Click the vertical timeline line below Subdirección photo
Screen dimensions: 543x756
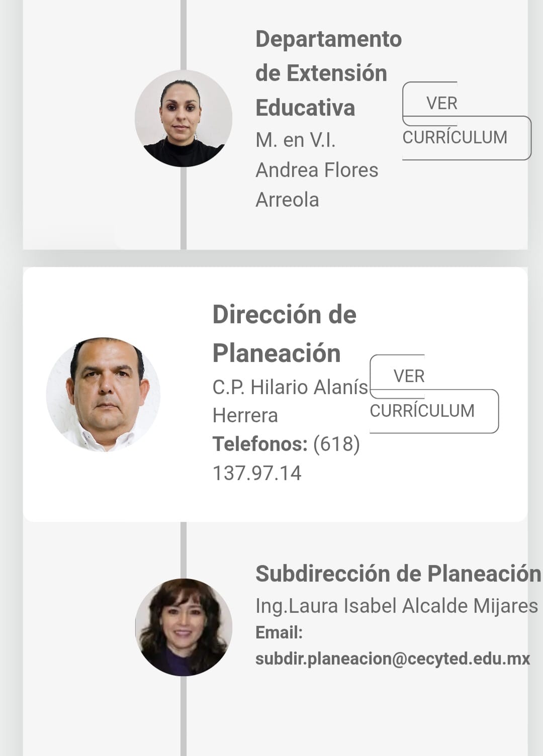click(184, 719)
